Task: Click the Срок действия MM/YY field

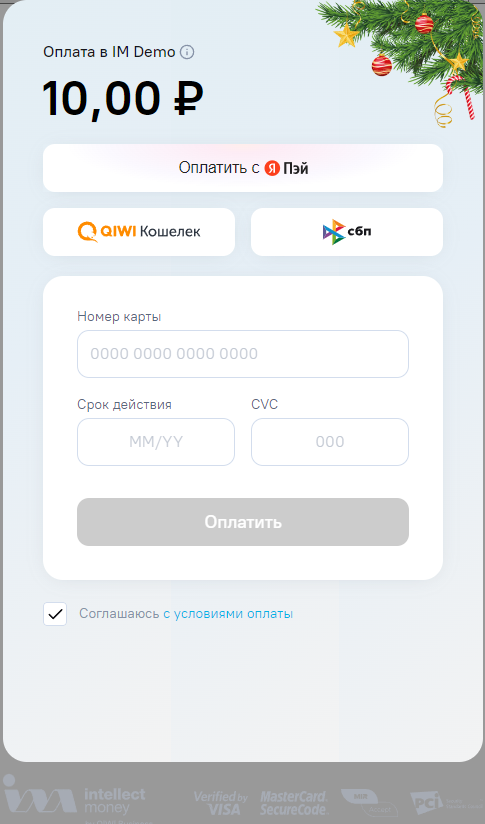Action: [x=156, y=442]
